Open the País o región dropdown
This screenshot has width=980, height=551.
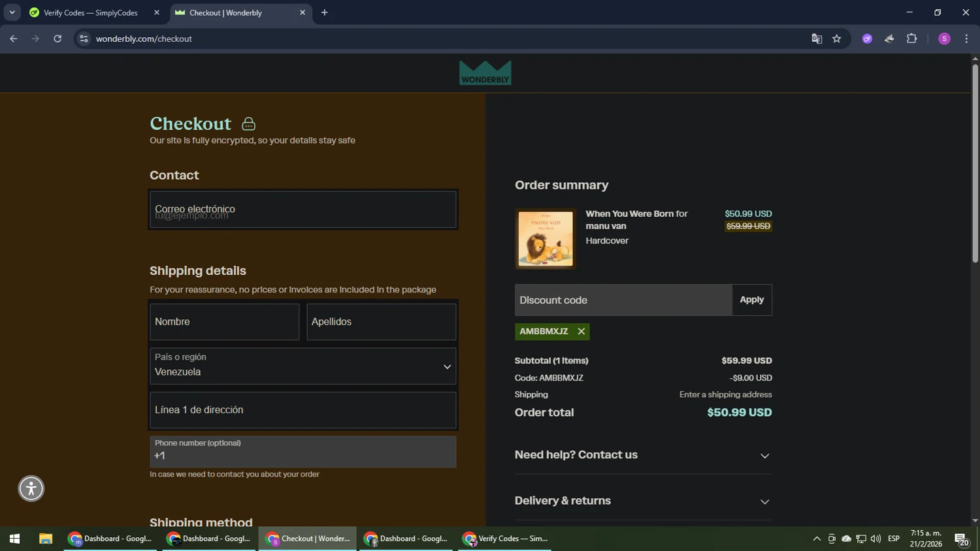pos(302,366)
